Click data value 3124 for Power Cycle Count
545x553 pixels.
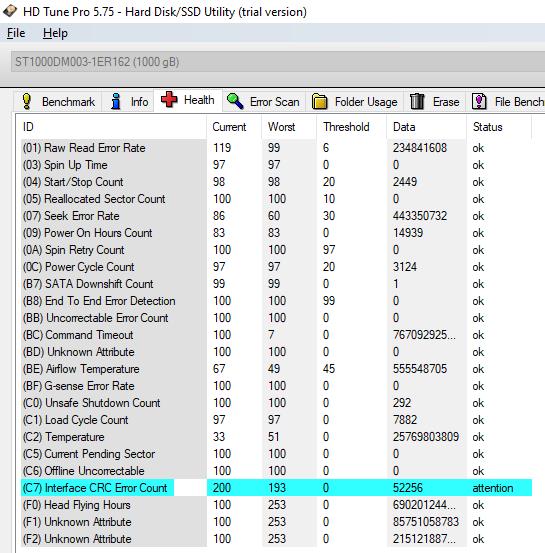click(x=405, y=267)
